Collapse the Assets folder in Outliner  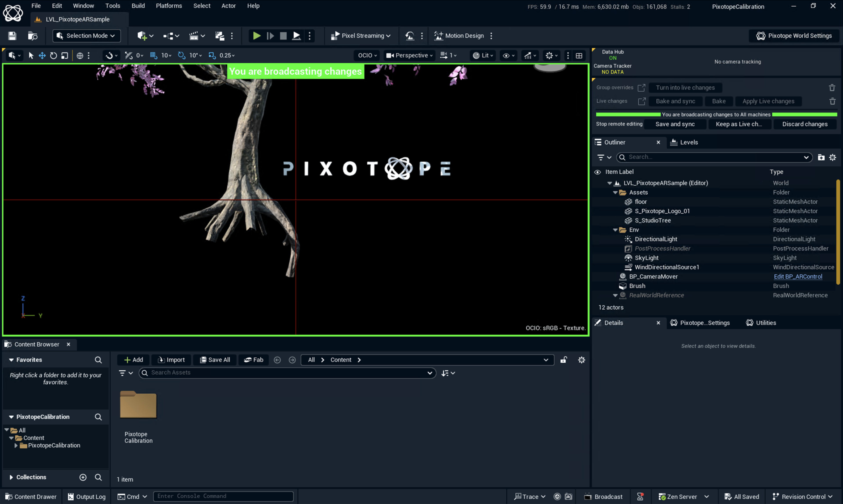coord(615,193)
